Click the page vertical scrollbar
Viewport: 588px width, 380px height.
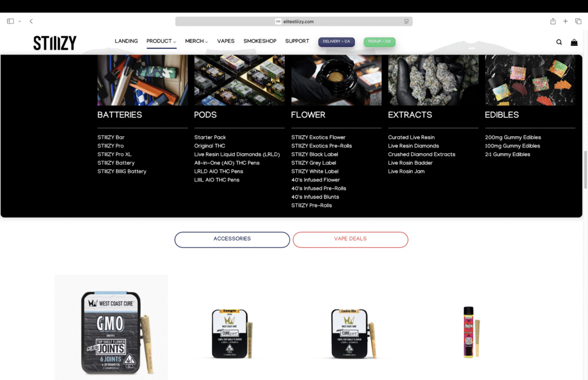[585, 169]
